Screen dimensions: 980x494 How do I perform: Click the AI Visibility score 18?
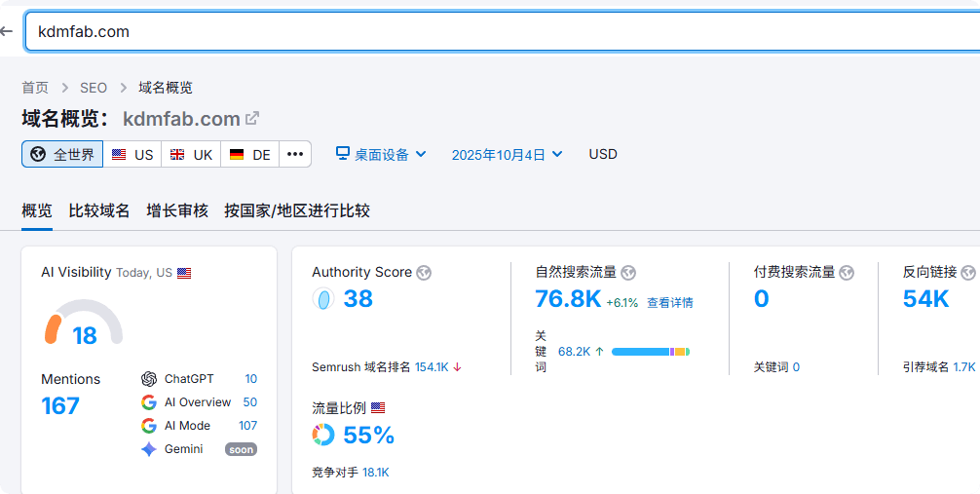(85, 336)
